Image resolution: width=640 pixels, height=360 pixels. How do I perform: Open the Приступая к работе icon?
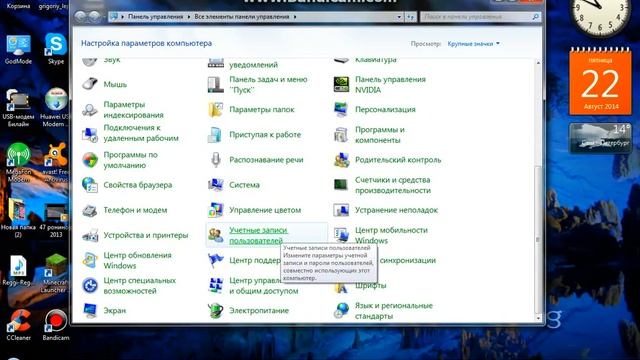coord(216,134)
